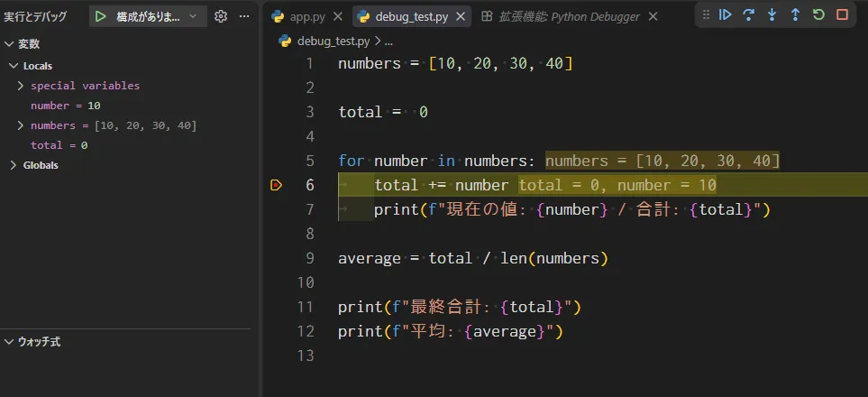Image resolution: width=868 pixels, height=397 pixels.
Task: Click inline value hint on line 5
Action: tap(662, 162)
